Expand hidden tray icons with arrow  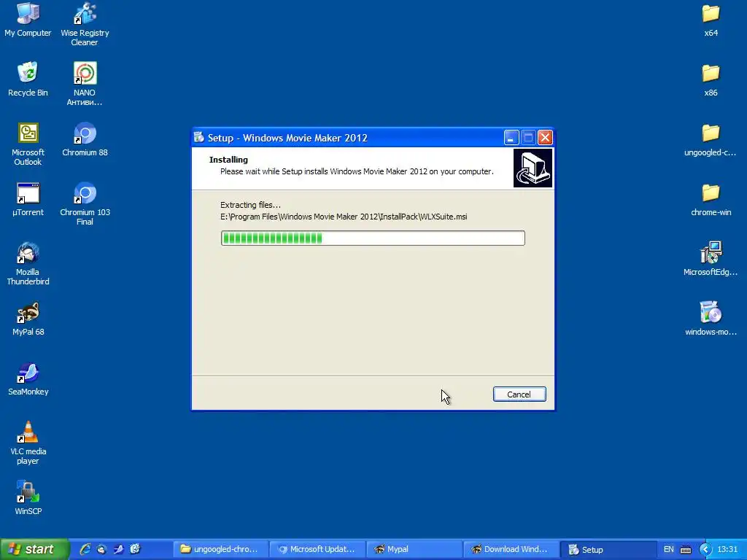[x=705, y=550]
